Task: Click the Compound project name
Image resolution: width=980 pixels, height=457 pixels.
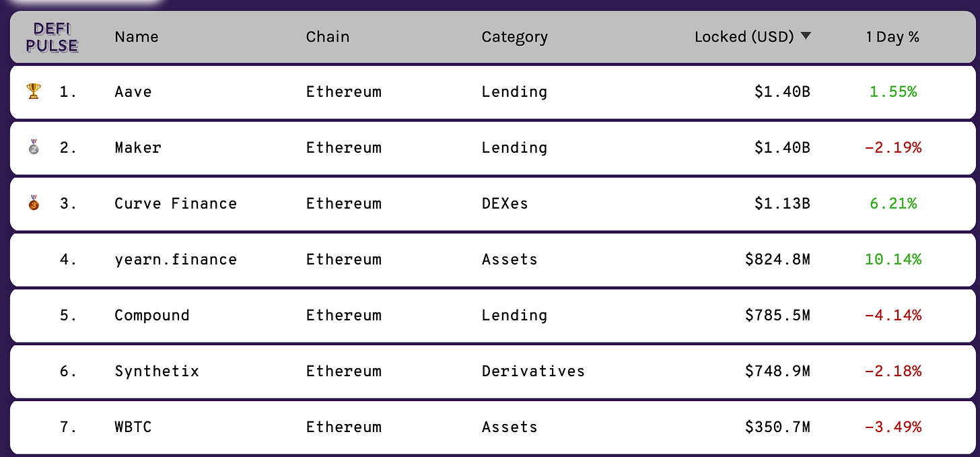Action: point(152,315)
